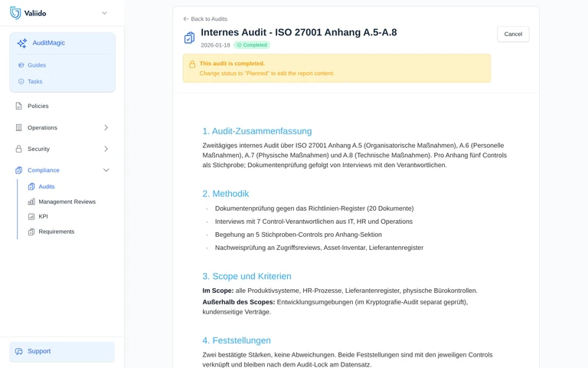Image resolution: width=588 pixels, height=368 pixels.
Task: Open Requirements under Compliance
Action: click(56, 232)
